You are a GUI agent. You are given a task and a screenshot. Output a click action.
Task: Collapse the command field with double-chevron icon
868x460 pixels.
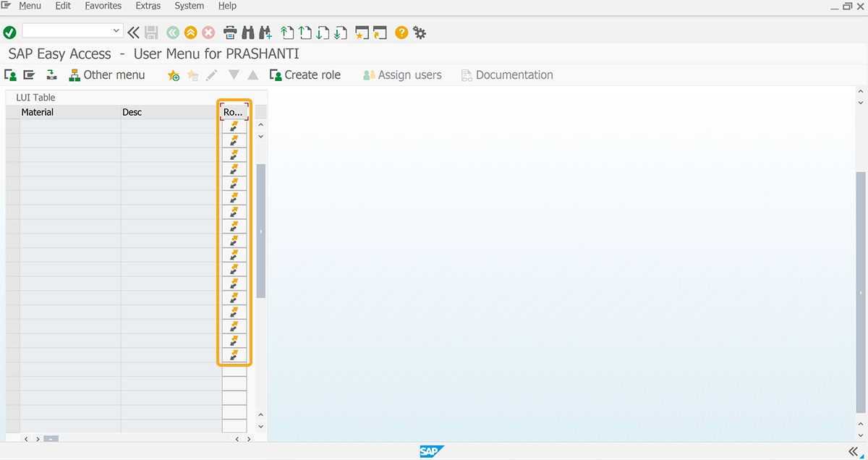coord(133,33)
